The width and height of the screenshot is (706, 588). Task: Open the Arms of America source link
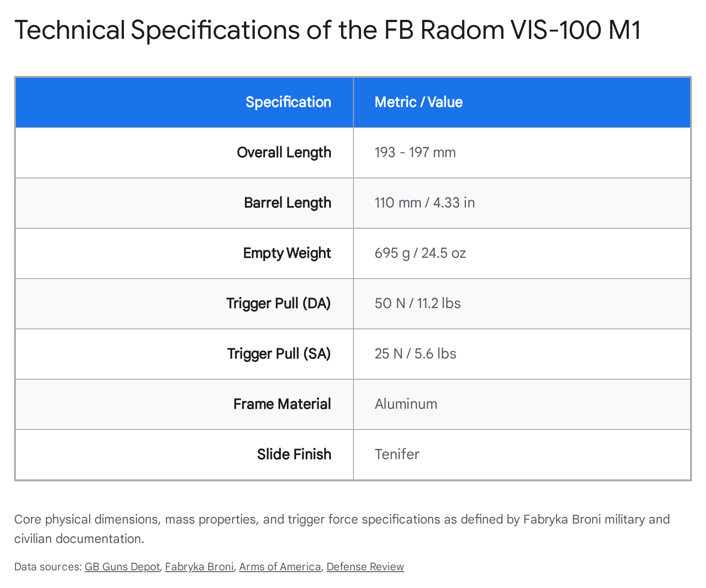point(280,567)
